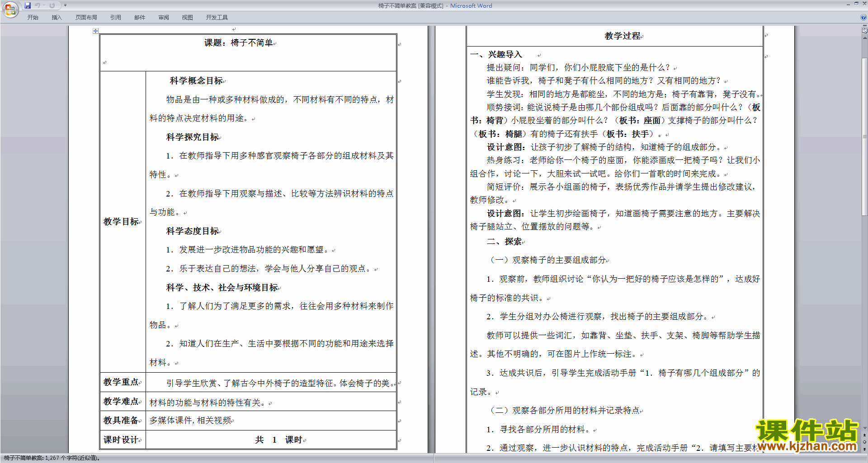Switch to the 页面布局 tab
Screen dimensions: 868x463
[86, 18]
